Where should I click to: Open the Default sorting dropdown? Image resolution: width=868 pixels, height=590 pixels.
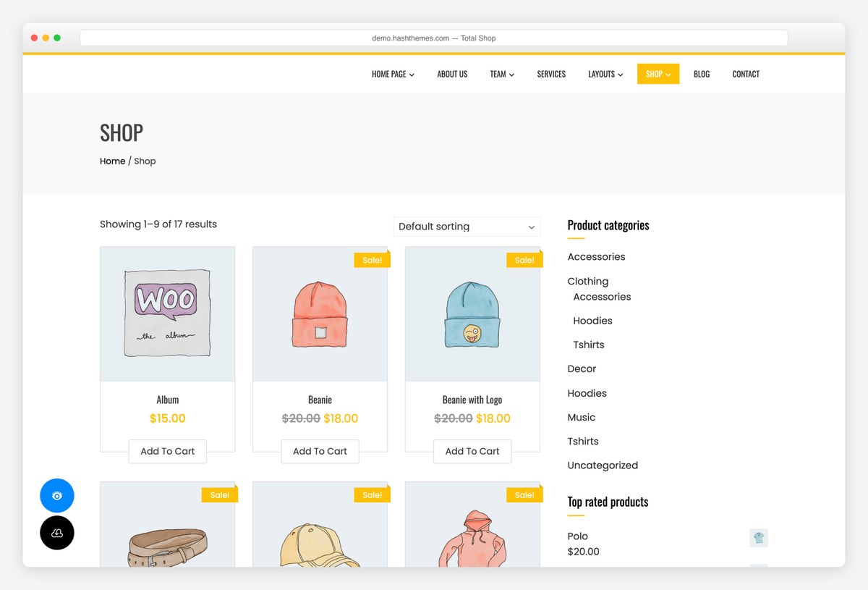tap(467, 227)
